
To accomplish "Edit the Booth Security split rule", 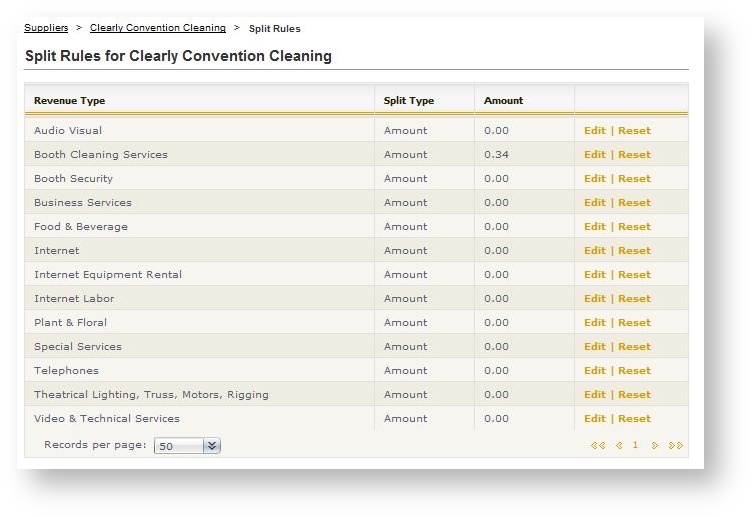I will (x=594, y=179).
